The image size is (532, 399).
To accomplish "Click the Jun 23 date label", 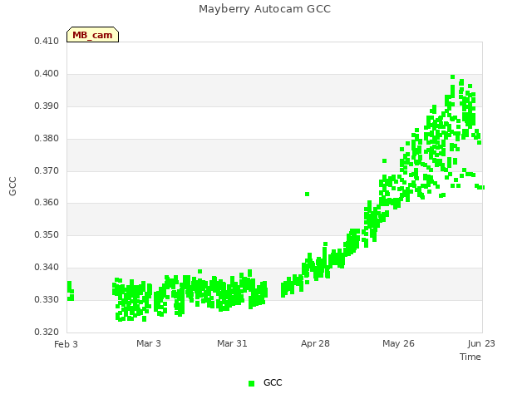I will 481,343.
